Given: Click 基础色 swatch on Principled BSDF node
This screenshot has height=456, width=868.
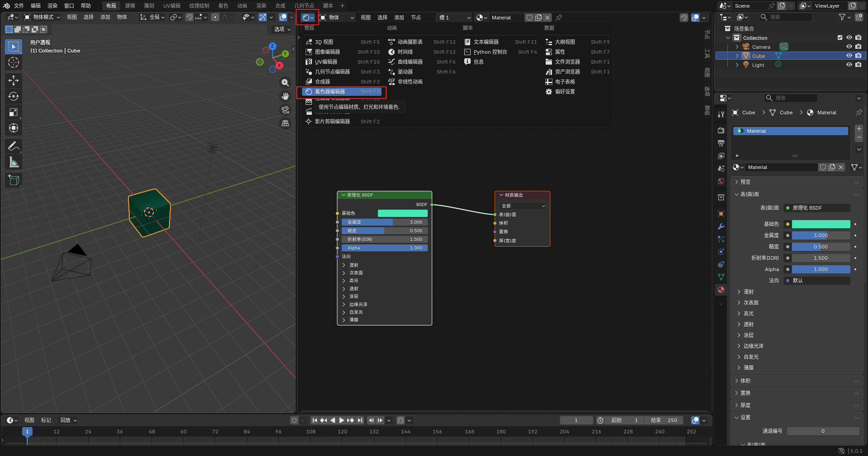Looking at the screenshot, I should [402, 213].
